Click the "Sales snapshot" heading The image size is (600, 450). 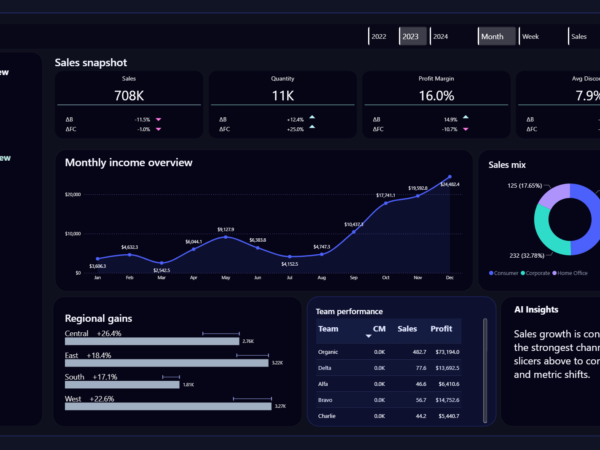(91, 62)
